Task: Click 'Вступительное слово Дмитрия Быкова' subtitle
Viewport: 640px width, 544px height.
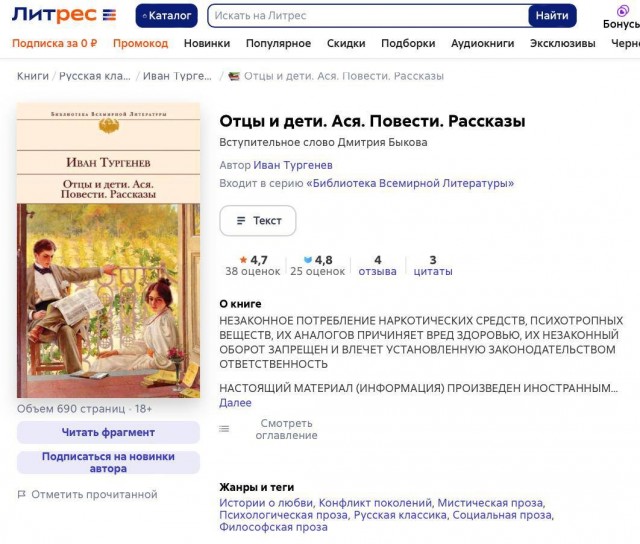Action: [x=323, y=142]
